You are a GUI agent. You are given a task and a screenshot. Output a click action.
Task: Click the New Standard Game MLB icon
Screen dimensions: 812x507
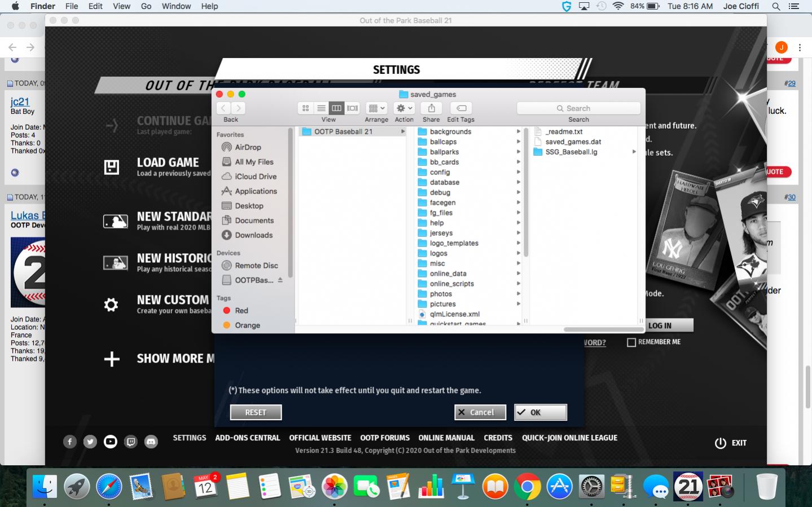(x=115, y=221)
